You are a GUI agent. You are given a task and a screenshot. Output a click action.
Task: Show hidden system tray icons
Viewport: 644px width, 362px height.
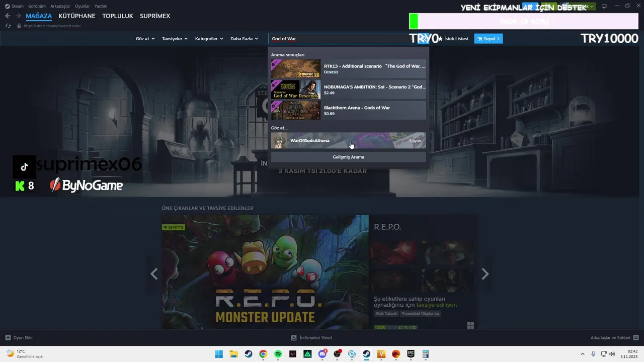click(583, 354)
